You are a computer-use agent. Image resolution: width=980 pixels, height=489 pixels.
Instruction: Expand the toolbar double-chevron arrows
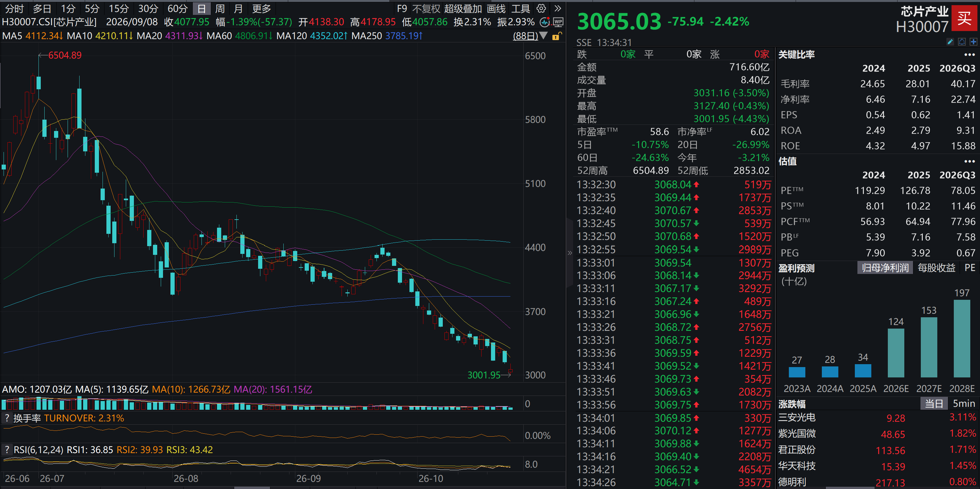coord(558,8)
